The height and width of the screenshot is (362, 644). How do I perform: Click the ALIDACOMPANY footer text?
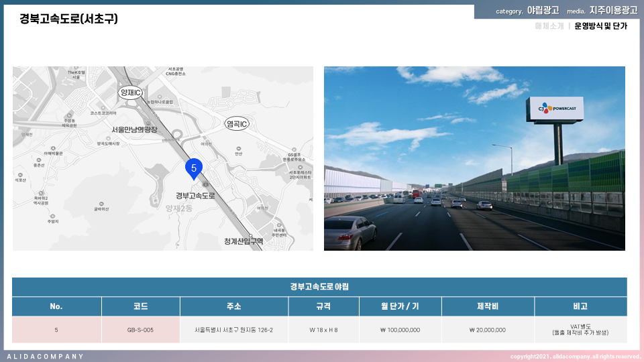46,356
